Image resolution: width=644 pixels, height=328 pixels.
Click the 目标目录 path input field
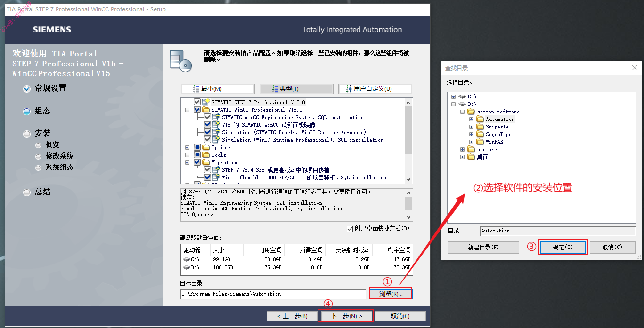pyautogui.click(x=273, y=294)
